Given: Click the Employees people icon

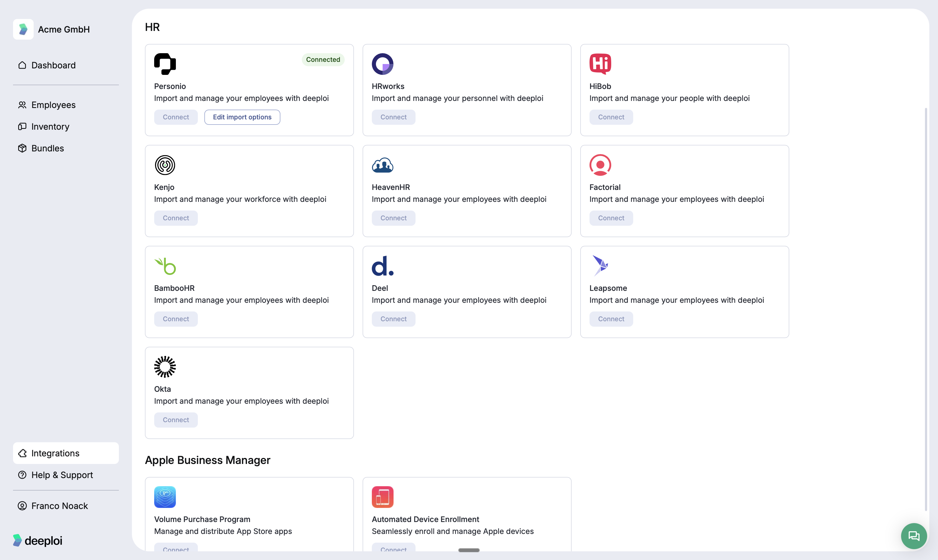Looking at the screenshot, I should click(22, 105).
